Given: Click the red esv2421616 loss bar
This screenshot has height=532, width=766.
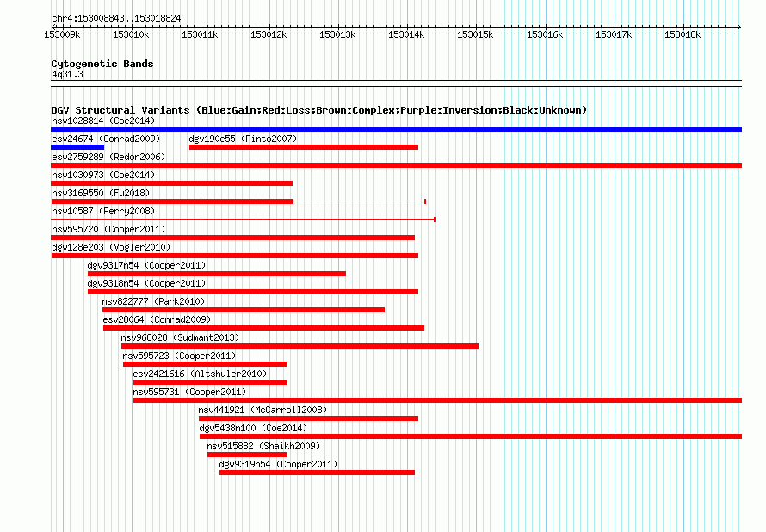Looking at the screenshot, I should point(210,382).
